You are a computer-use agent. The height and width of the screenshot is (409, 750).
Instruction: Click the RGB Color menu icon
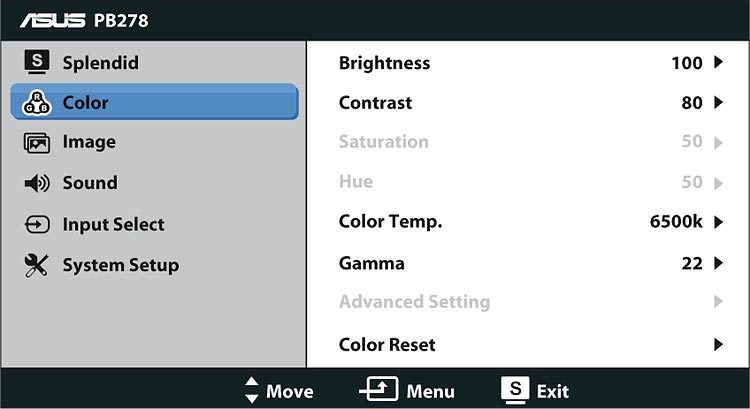coord(36,102)
